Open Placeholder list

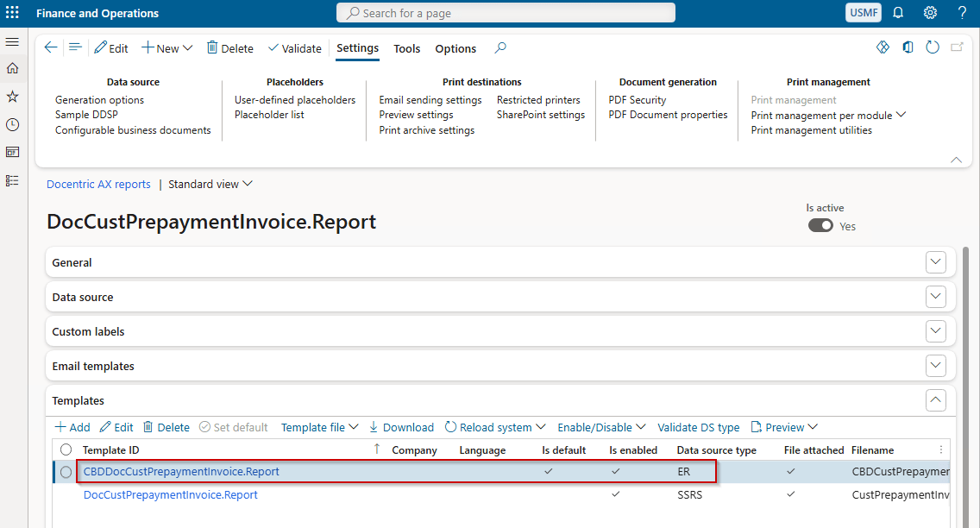269,115
